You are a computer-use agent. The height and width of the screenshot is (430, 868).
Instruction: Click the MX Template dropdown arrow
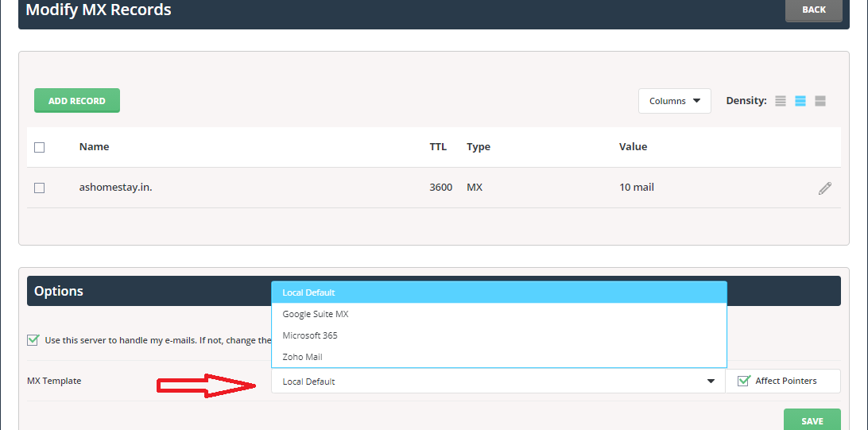tap(711, 382)
